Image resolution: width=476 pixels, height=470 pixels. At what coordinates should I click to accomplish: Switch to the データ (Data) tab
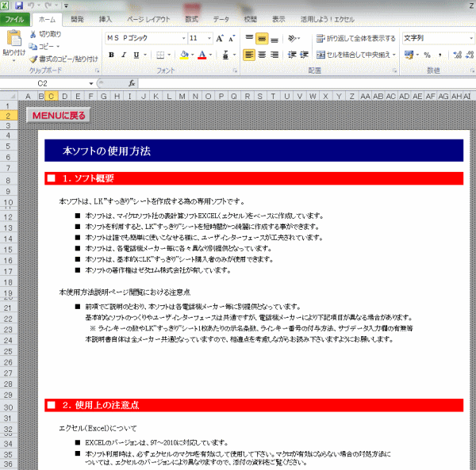pos(221,20)
